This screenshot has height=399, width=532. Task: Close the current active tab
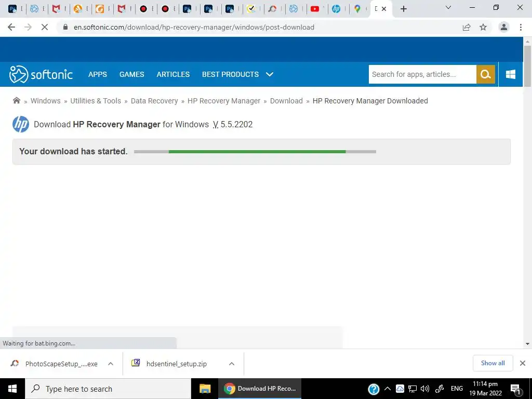384,9
